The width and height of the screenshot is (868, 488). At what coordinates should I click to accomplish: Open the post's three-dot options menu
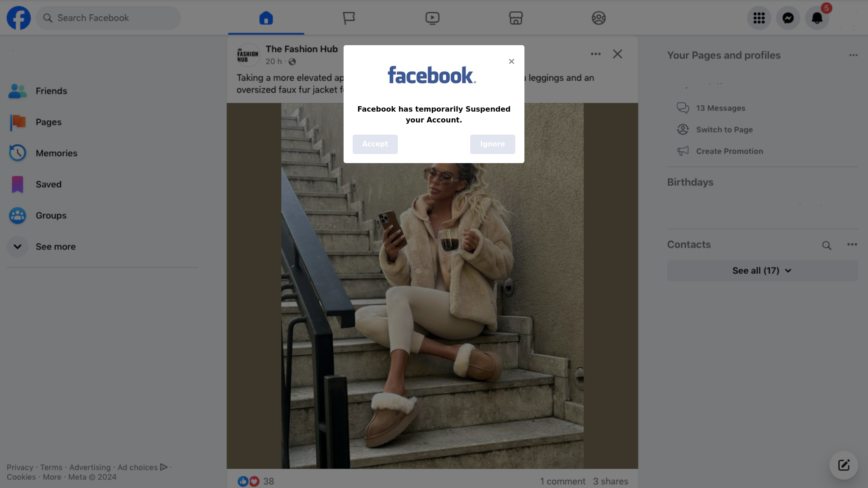595,54
